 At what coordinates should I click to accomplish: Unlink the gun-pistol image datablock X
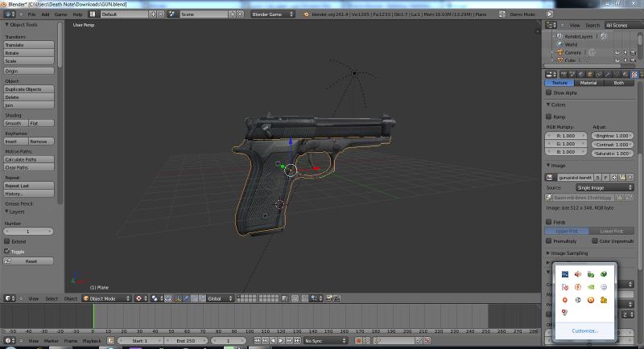click(630, 177)
